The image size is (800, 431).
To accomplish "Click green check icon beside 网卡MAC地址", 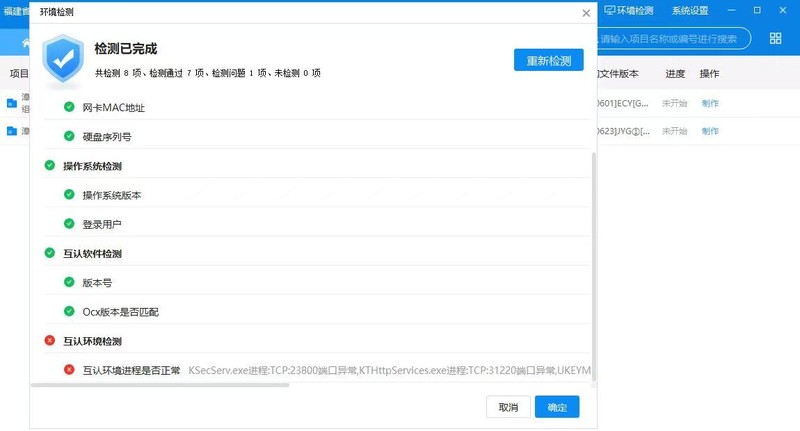I will tap(69, 107).
